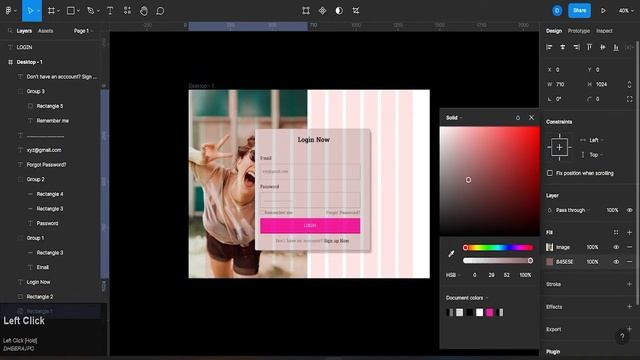Screen dimensions: 640x360
Task: Select the Hand tool
Action: coord(144,11)
